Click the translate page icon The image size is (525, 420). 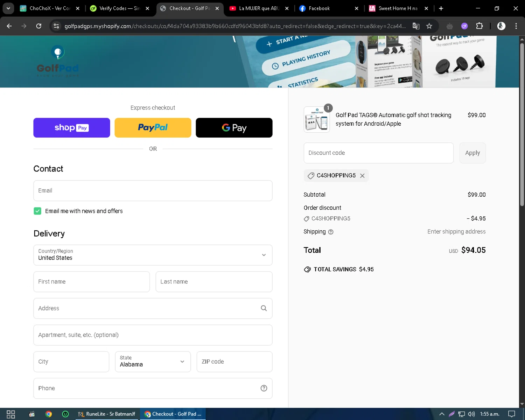[416, 26]
